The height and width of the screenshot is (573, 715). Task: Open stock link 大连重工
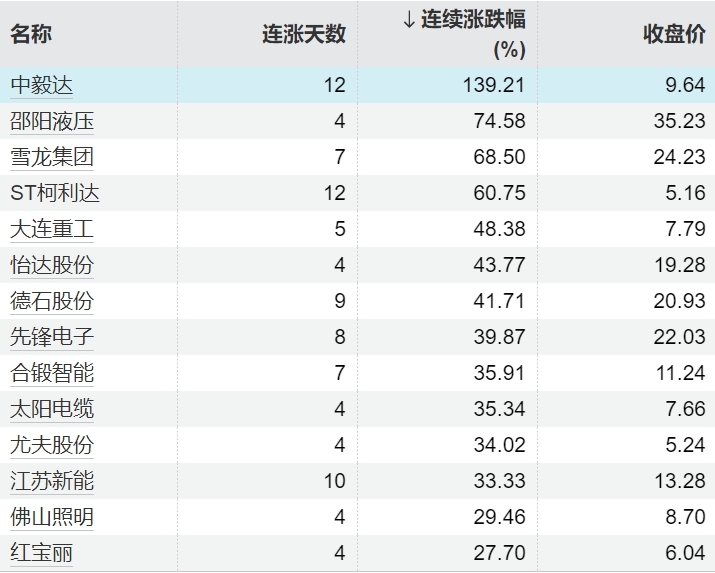pyautogui.click(x=52, y=229)
